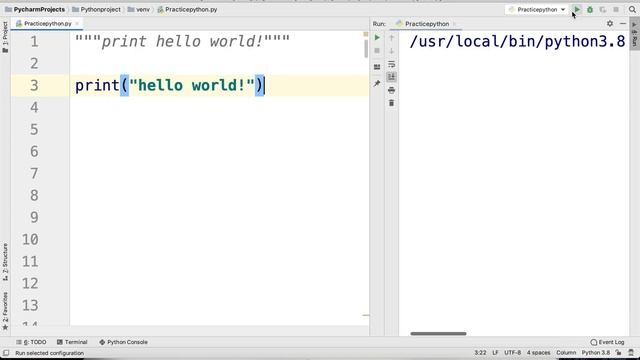This screenshot has width=640, height=360.
Task: Click the Stop square in Run panel
Action: point(377,51)
